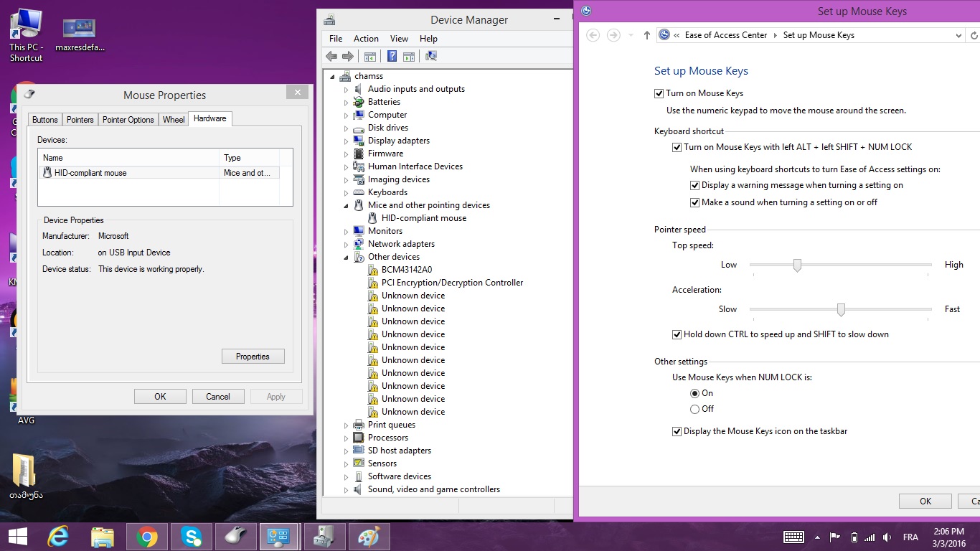Click the up arrow in Ease of Access window
980x551 pixels.
pos(646,35)
